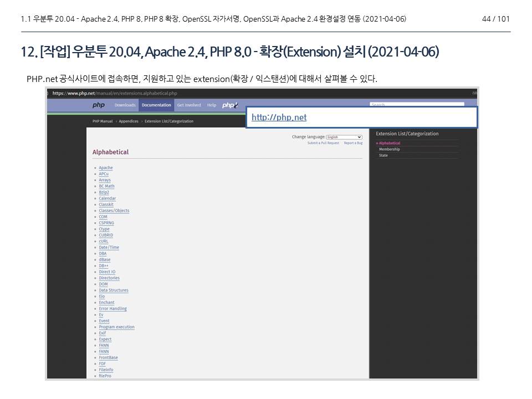
Task: Select the Documentation nav tab
Action: pos(156,105)
